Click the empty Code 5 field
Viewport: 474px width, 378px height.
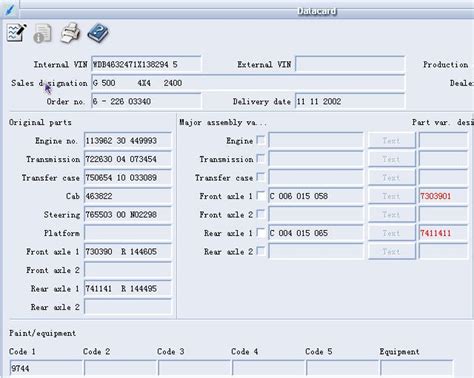pyautogui.click(x=342, y=368)
